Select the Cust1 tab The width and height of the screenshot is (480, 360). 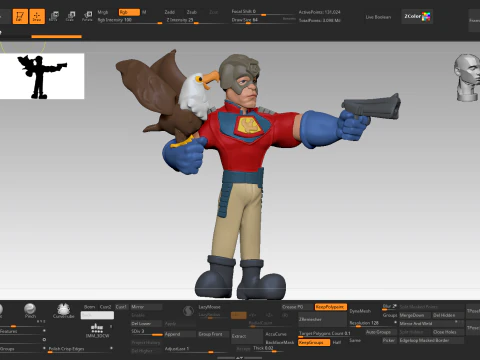(x=121, y=307)
